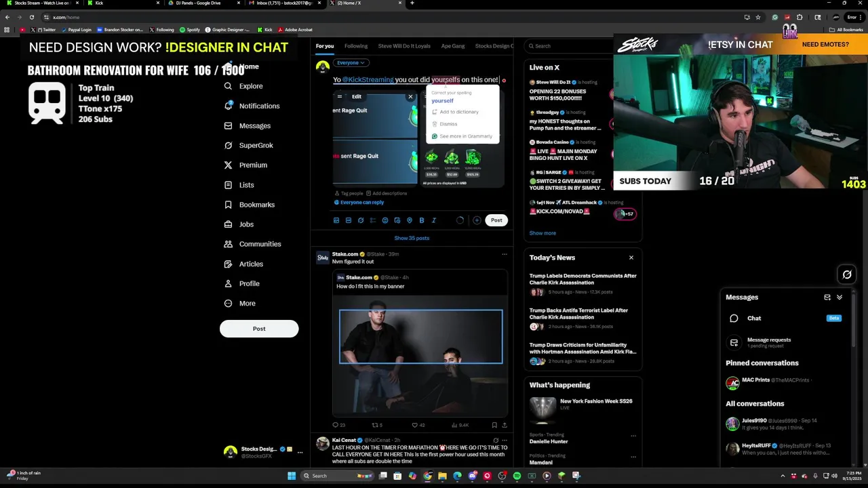Open the Chat beta conversation
The height and width of the screenshot is (488, 868).
point(785,318)
